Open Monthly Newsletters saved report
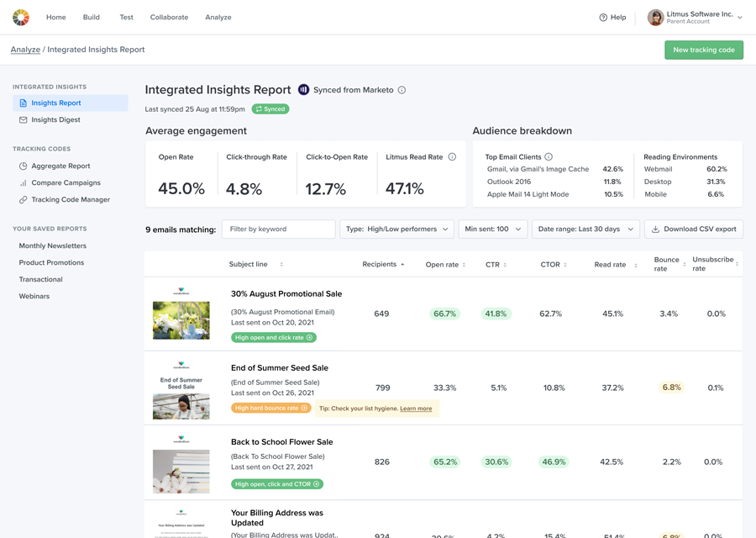Screen dimensions: 756x538 53,245
